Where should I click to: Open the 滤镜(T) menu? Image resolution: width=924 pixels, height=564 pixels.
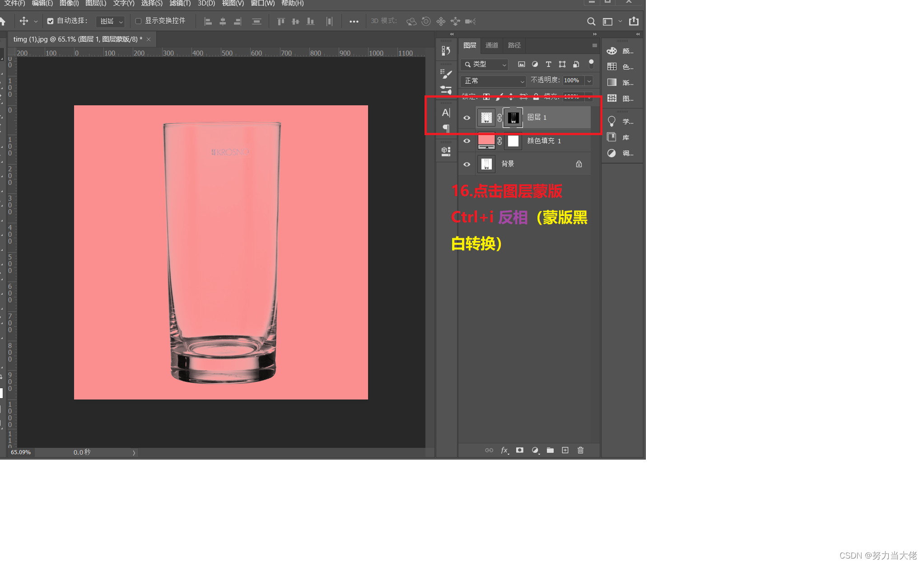click(x=180, y=3)
